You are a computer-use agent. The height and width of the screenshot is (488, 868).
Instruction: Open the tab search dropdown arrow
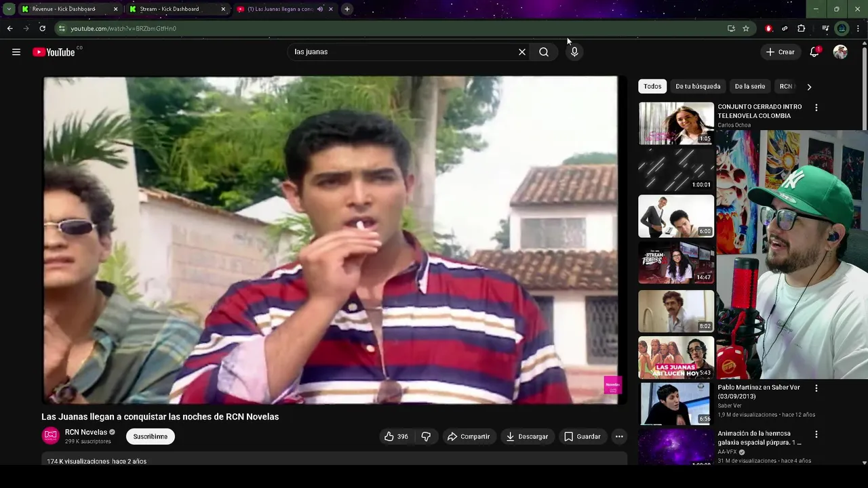(x=9, y=9)
